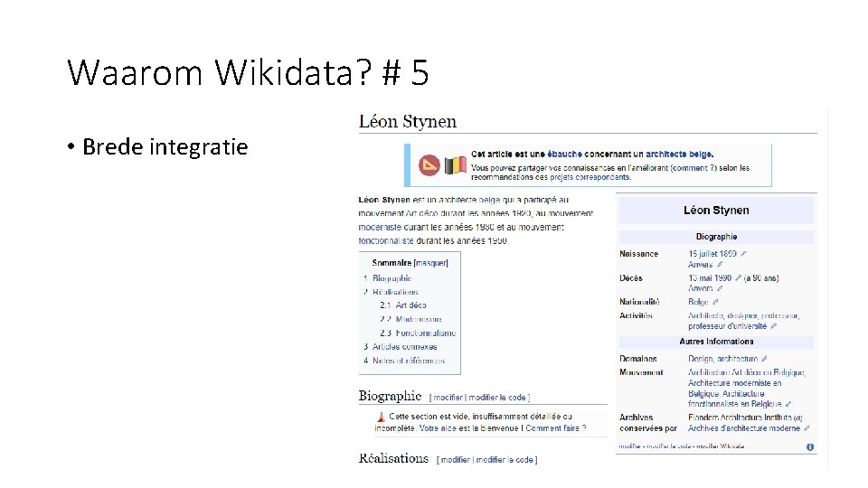This screenshot has height=488, width=868.
Task: Open professeur d'université link in Activités
Action: pyautogui.click(x=727, y=326)
